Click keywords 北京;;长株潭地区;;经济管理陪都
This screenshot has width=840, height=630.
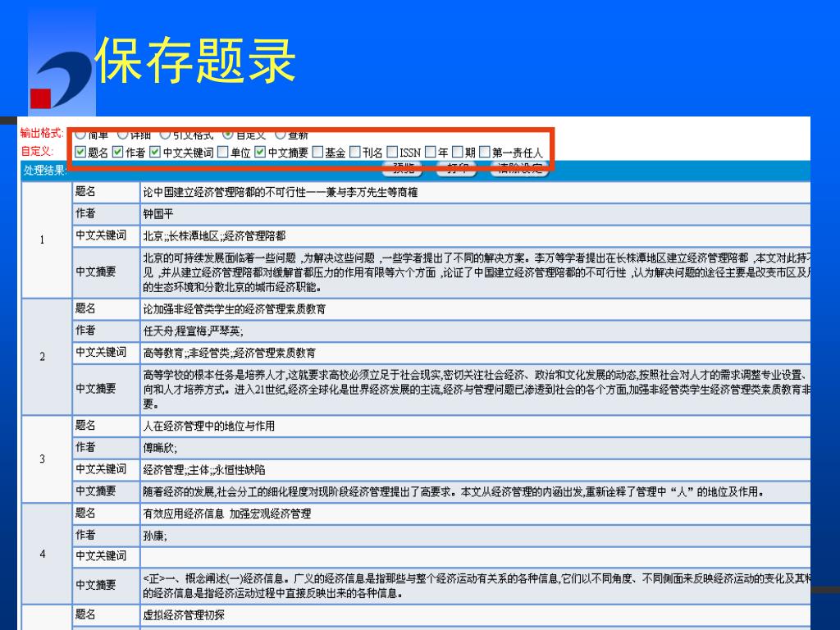[x=214, y=236]
